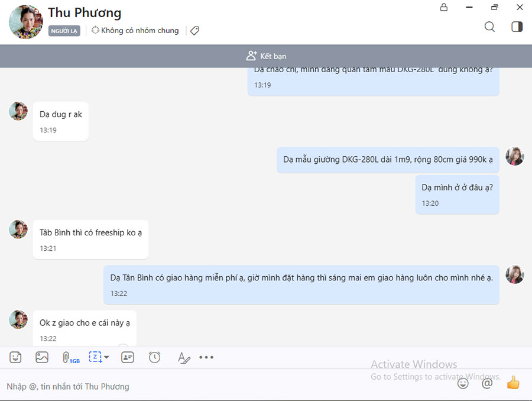The image size is (532, 401).
Task: Open the reminder clock icon
Action: coord(154,357)
